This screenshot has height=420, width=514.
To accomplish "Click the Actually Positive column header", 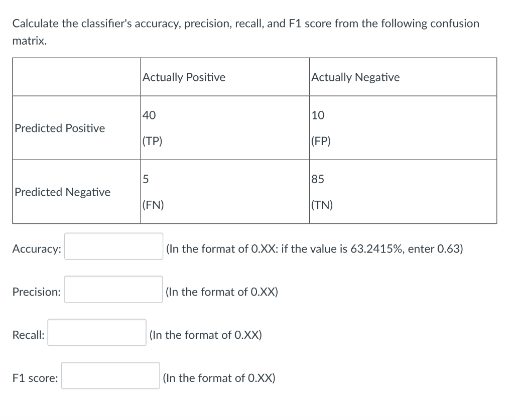I will tap(184, 77).
